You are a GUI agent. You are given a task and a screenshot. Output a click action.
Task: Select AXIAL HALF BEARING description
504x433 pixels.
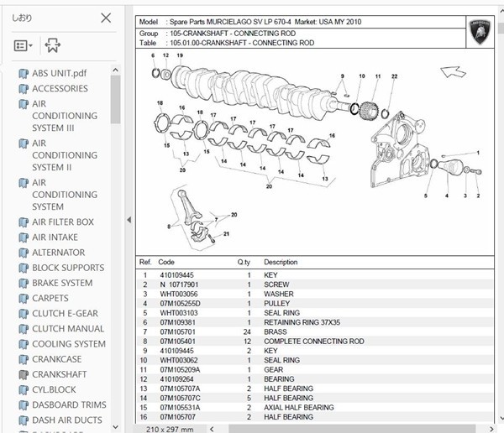click(x=299, y=408)
